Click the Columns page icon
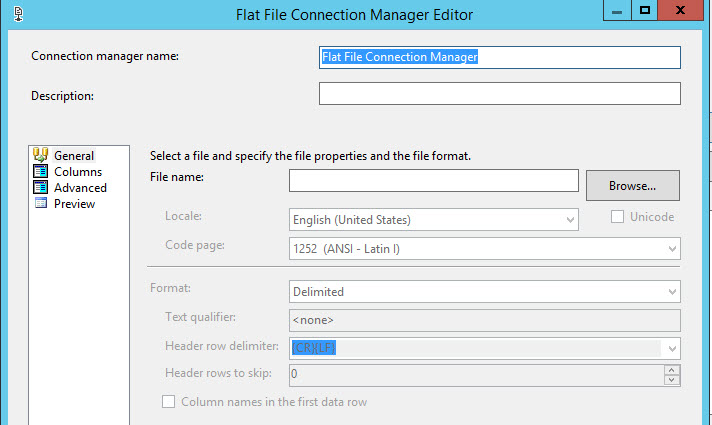The height and width of the screenshot is (425, 712). coord(41,171)
